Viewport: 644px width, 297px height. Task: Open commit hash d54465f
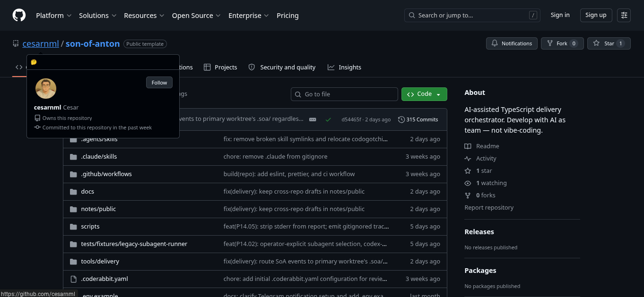351,119
